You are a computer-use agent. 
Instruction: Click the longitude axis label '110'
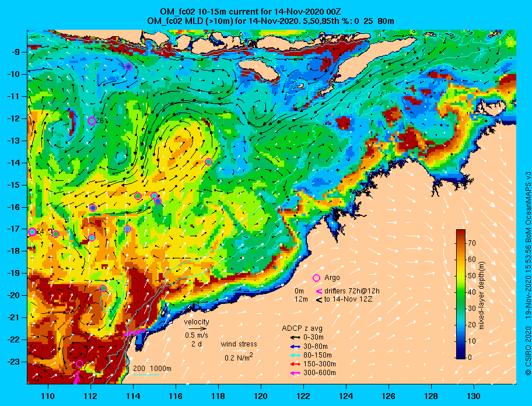click(48, 396)
